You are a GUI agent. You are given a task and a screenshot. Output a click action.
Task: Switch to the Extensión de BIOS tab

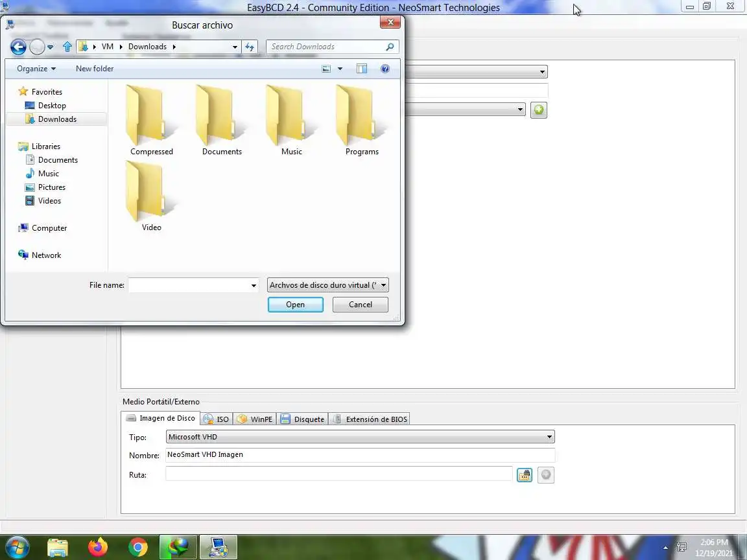370,419
